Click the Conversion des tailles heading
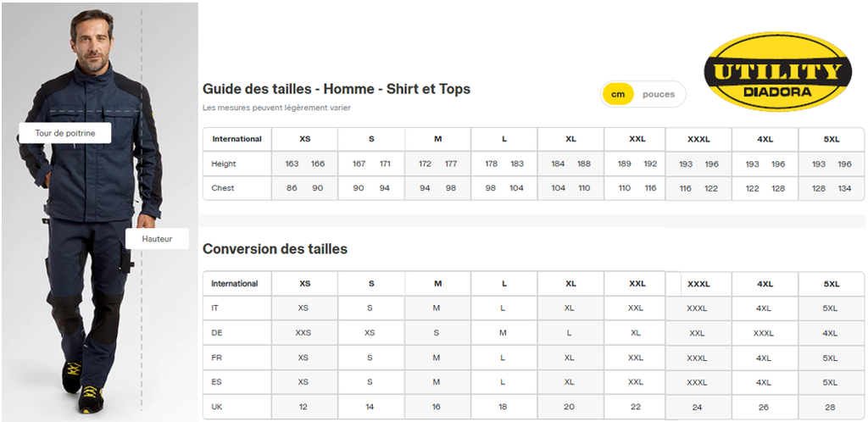The image size is (868, 422). click(275, 249)
